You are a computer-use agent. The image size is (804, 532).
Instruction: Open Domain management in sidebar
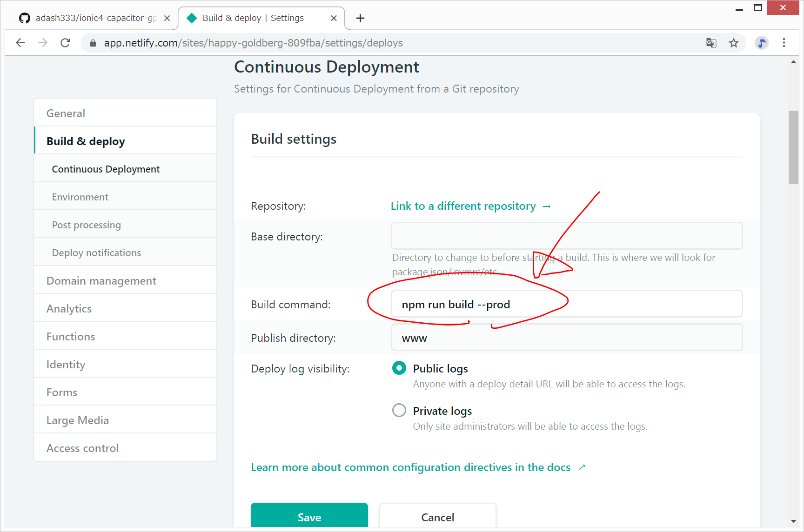point(101,281)
